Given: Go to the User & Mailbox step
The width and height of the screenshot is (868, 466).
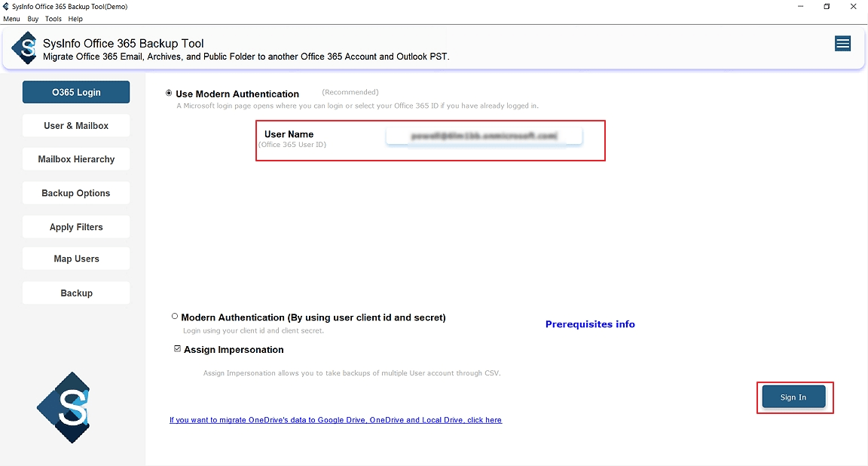Looking at the screenshot, I should tap(76, 126).
